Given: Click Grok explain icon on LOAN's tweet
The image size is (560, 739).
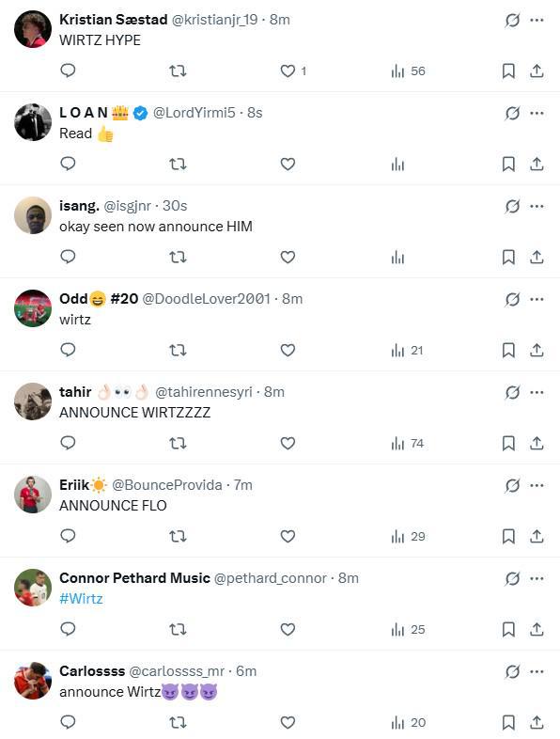Looking at the screenshot, I should click(512, 113).
